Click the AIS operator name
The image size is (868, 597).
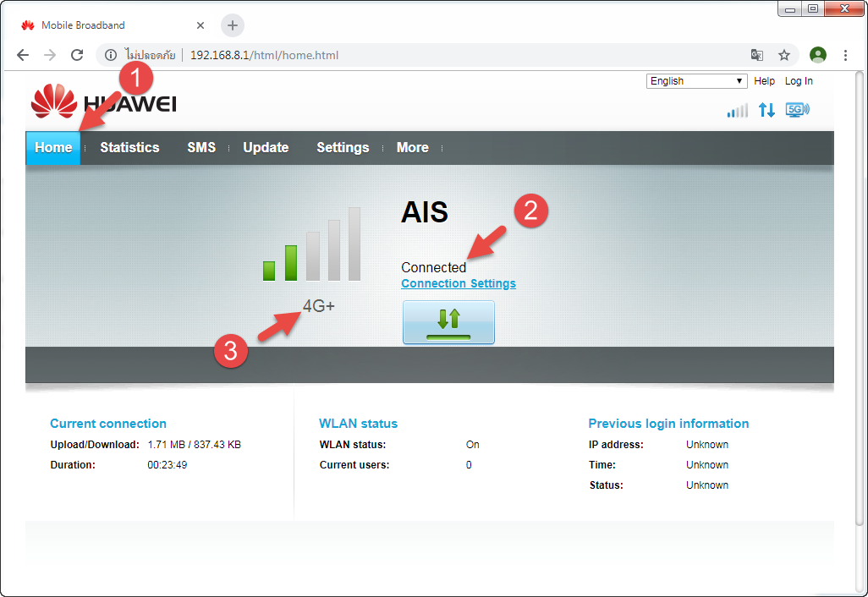click(425, 212)
